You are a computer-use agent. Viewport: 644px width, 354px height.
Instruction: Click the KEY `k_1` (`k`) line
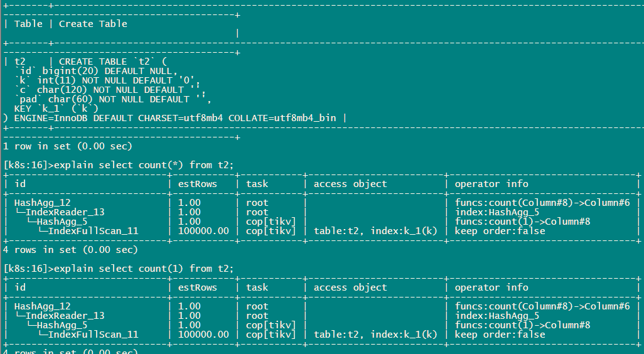tap(56, 109)
